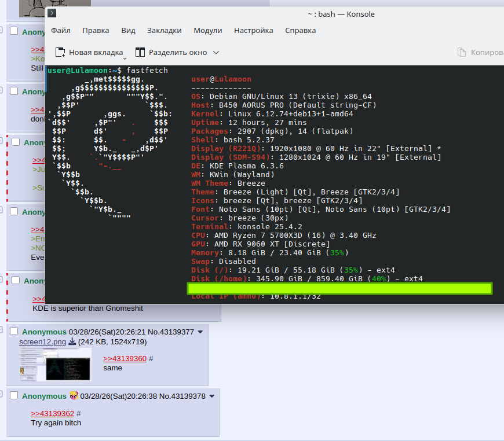Tick checkbox of 'KDE is superior' post

click(16, 280)
